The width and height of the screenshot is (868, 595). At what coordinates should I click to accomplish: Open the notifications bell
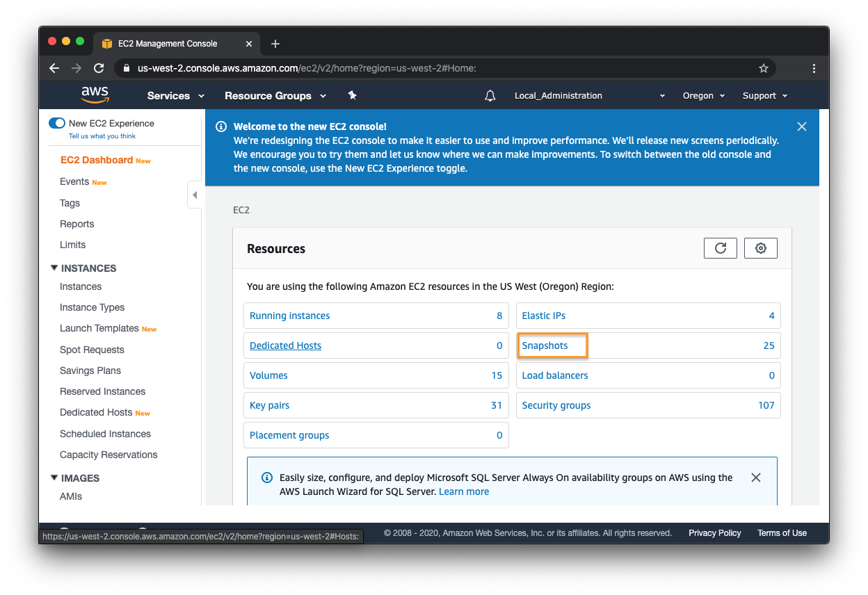(x=490, y=96)
